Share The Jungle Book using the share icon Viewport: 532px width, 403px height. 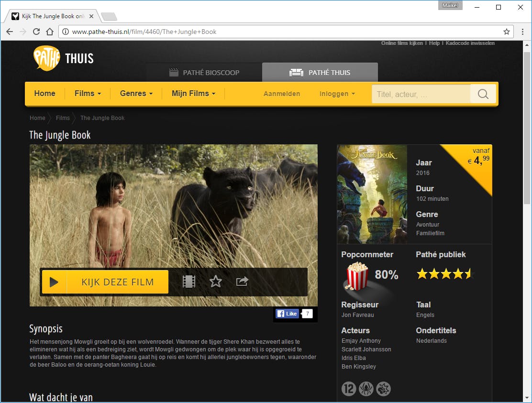[x=242, y=282]
